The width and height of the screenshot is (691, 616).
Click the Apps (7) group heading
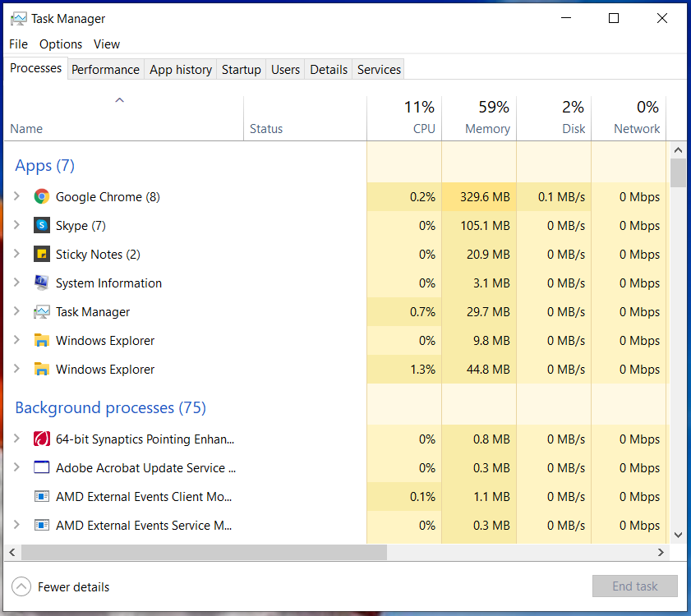pyautogui.click(x=44, y=166)
